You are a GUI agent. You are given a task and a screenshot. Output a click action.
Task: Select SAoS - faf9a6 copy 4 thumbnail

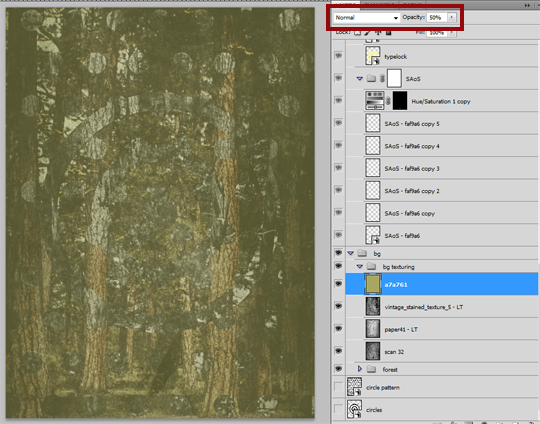373,145
